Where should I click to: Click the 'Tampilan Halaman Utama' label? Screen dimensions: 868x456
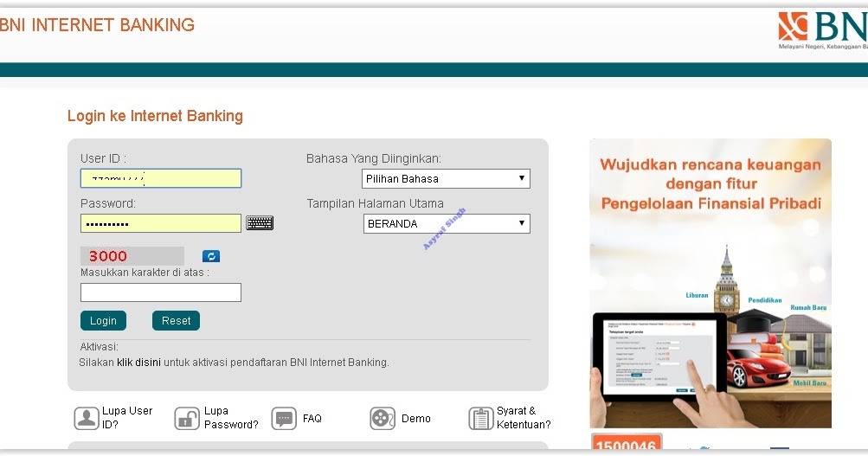click(376, 203)
